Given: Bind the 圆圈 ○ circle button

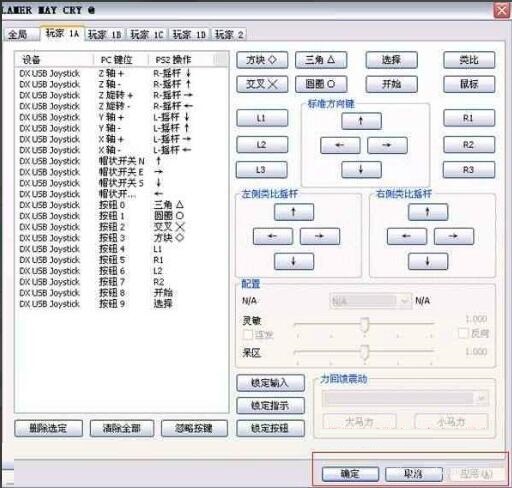Looking at the screenshot, I should coord(321,84).
